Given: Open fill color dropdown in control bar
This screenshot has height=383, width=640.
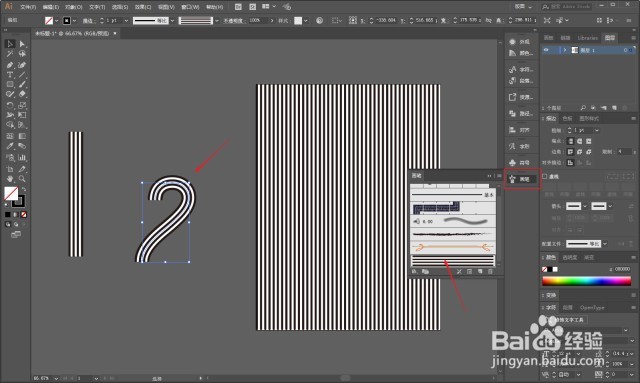Looking at the screenshot, I should pyautogui.click(x=56, y=21).
